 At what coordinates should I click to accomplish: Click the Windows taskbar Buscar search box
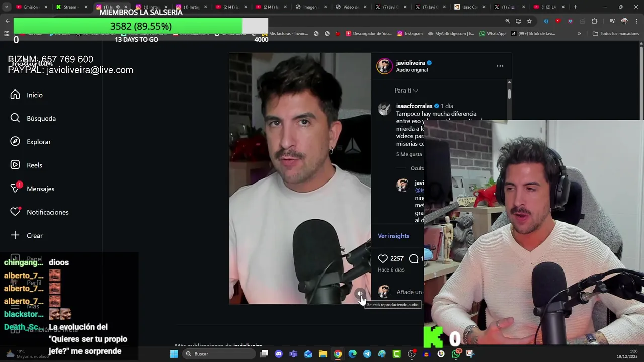click(218, 354)
